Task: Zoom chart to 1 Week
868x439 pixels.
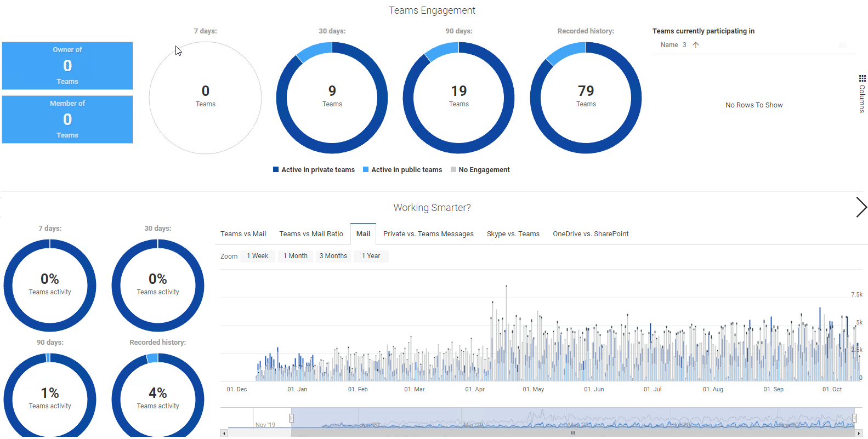Action: click(x=257, y=256)
